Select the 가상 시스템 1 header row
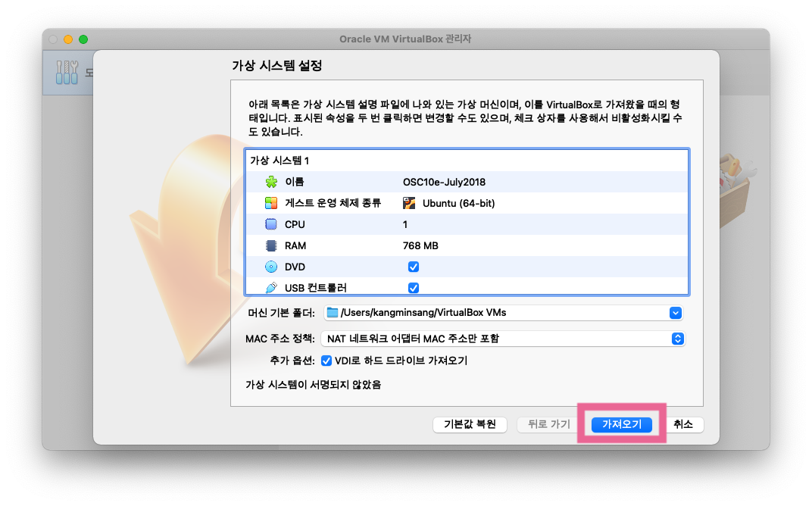This screenshot has height=506, width=812. [467, 161]
